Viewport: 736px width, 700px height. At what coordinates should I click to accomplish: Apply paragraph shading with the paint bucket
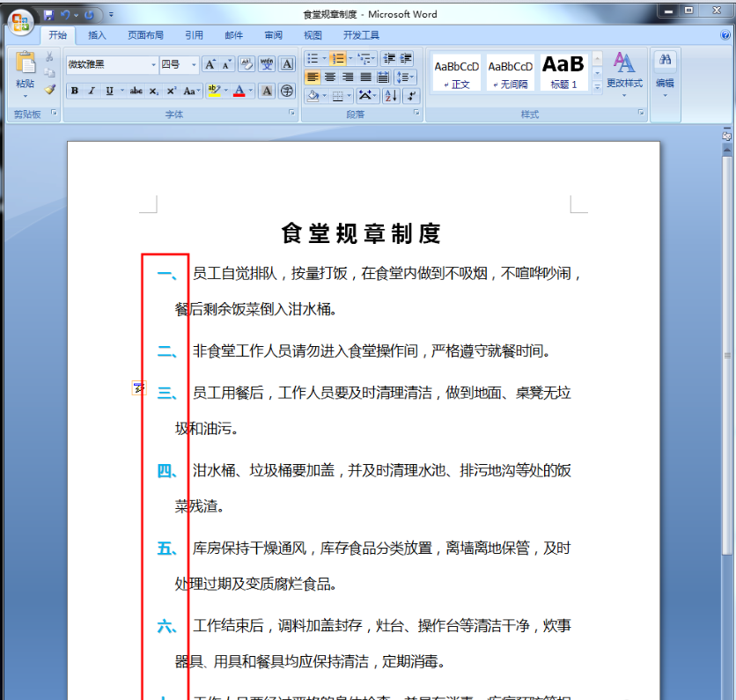(313, 96)
